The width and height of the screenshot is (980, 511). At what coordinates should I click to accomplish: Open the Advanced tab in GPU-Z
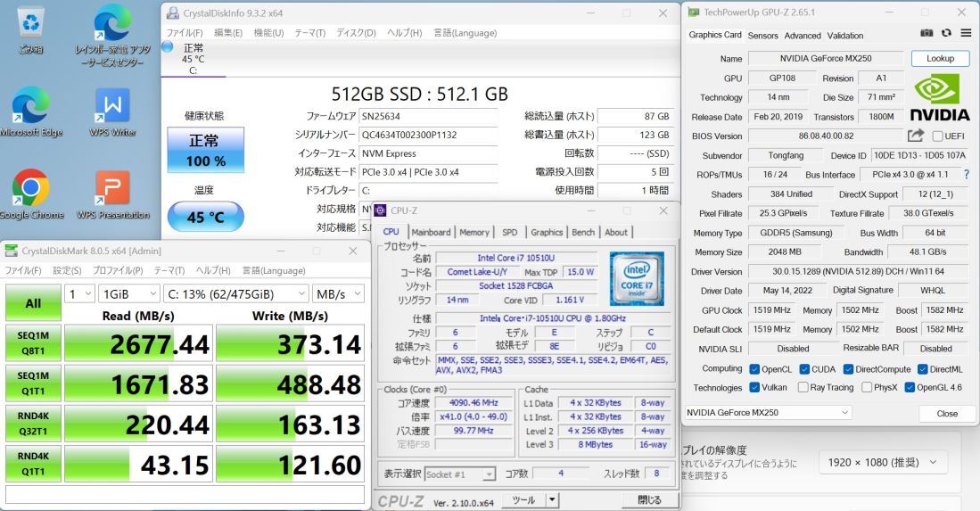point(803,36)
